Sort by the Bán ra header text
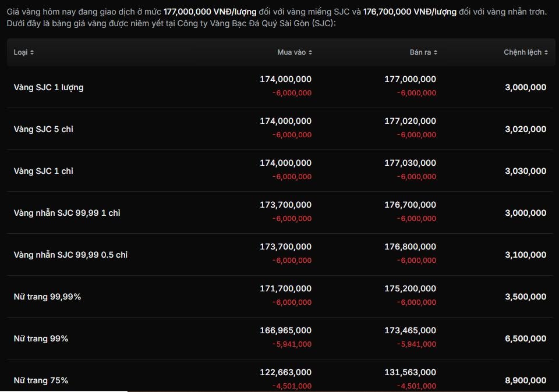The height and width of the screenshot is (392, 559). (x=420, y=52)
